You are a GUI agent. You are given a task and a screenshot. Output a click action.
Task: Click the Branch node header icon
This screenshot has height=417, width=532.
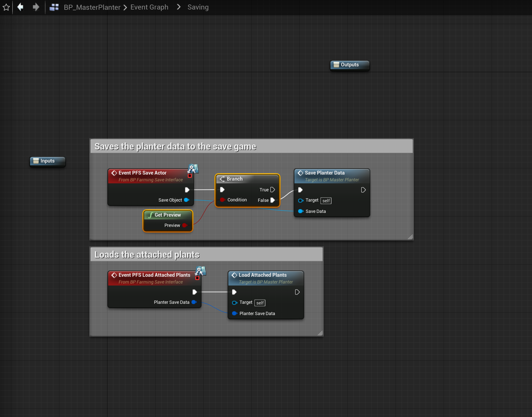pos(222,179)
